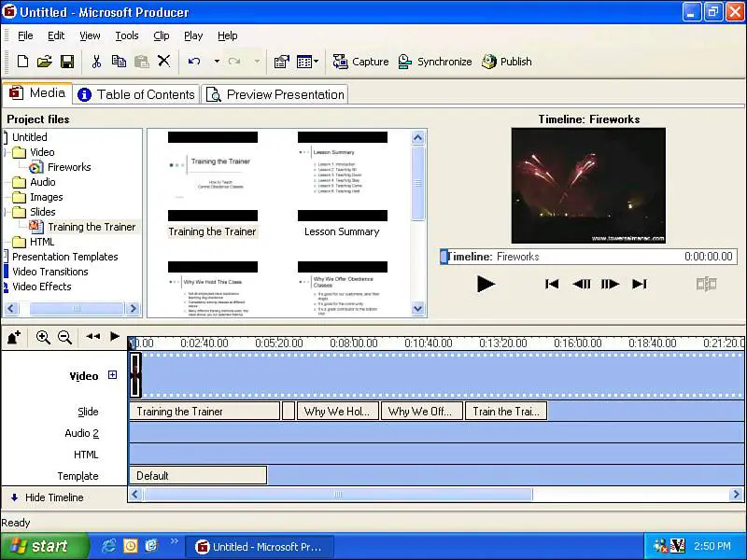Step to the next frame
Screen dimensions: 747x560
pyautogui.click(x=611, y=285)
